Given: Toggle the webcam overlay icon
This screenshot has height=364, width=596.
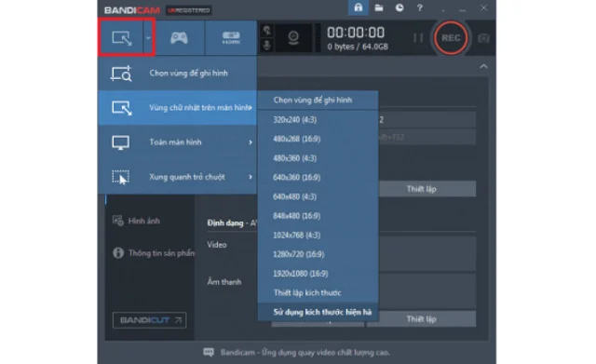Looking at the screenshot, I should 293,38.
